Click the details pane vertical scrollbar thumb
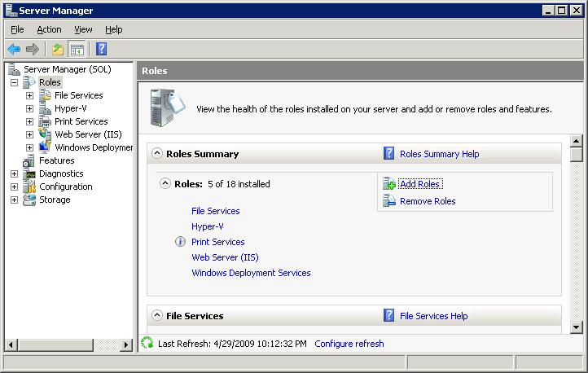Image resolution: width=588 pixels, height=373 pixels. (x=576, y=155)
